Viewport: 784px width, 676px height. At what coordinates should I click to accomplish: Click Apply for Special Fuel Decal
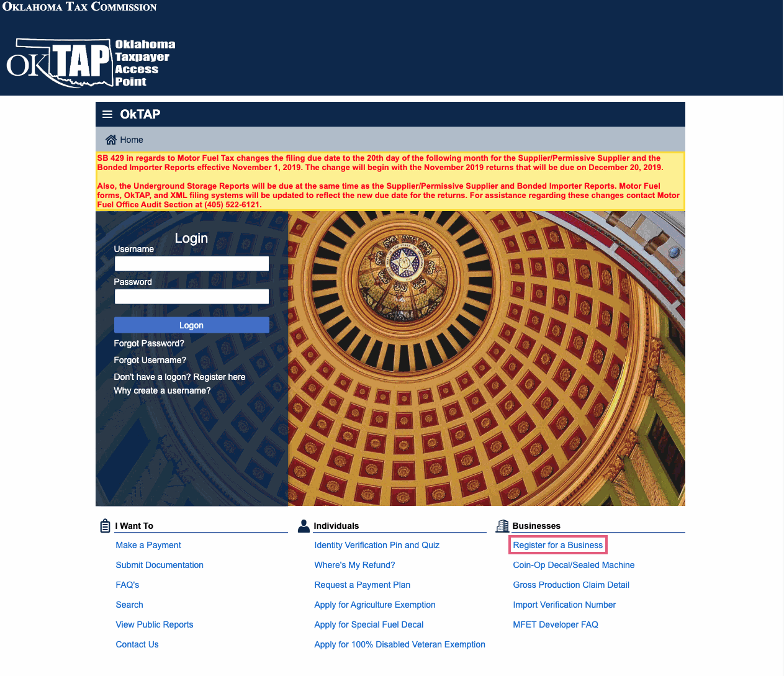[x=369, y=624]
